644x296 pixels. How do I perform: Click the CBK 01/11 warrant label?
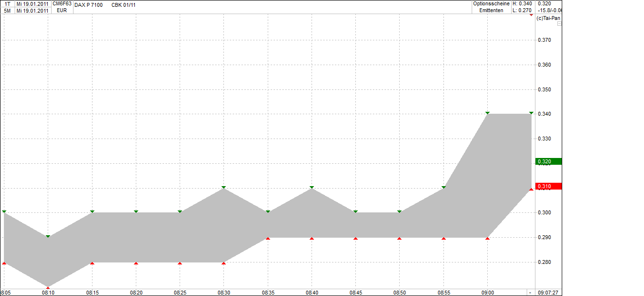(123, 5)
